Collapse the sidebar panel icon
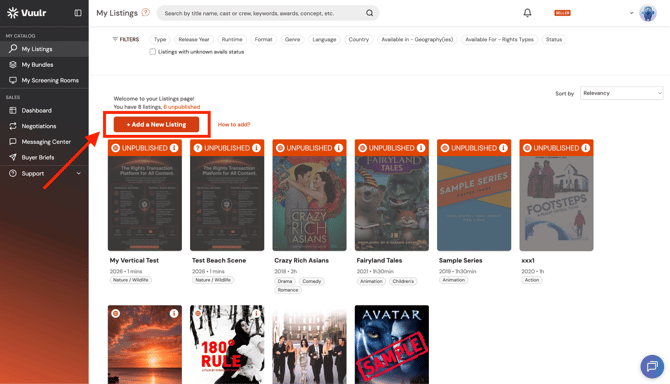The width and height of the screenshot is (670, 384). click(78, 13)
